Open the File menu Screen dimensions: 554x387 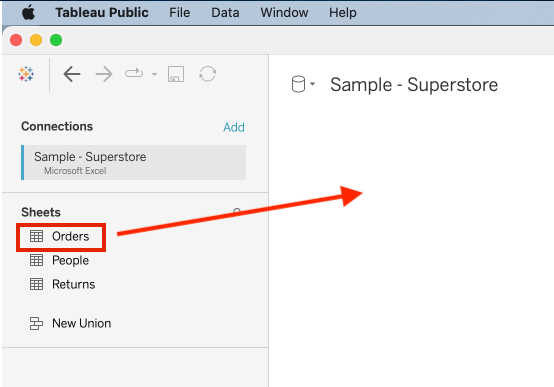click(x=179, y=13)
